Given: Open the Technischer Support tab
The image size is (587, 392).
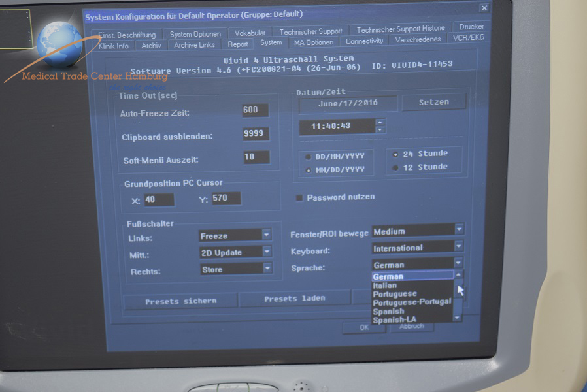Looking at the screenshot, I should (x=310, y=31).
